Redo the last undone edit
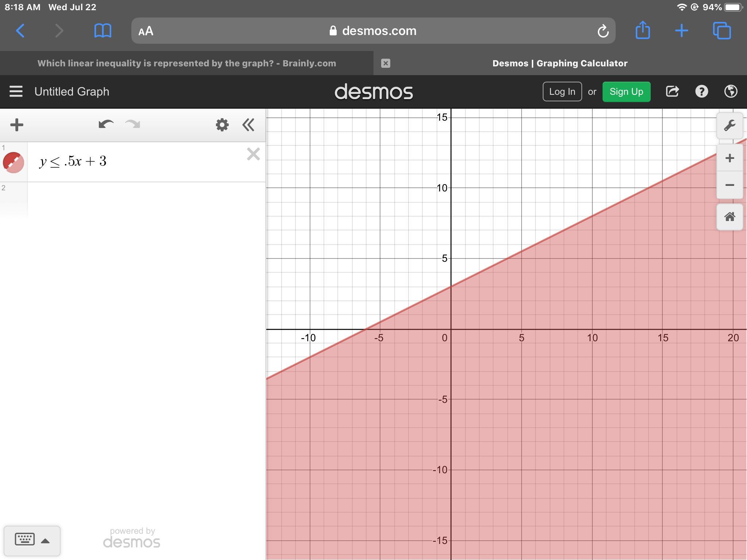The height and width of the screenshot is (560, 747). [x=133, y=125]
